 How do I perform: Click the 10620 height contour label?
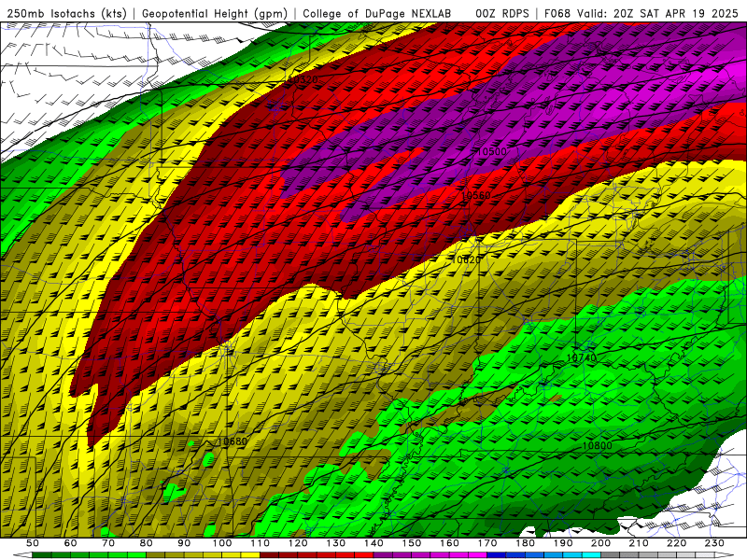coord(465,259)
